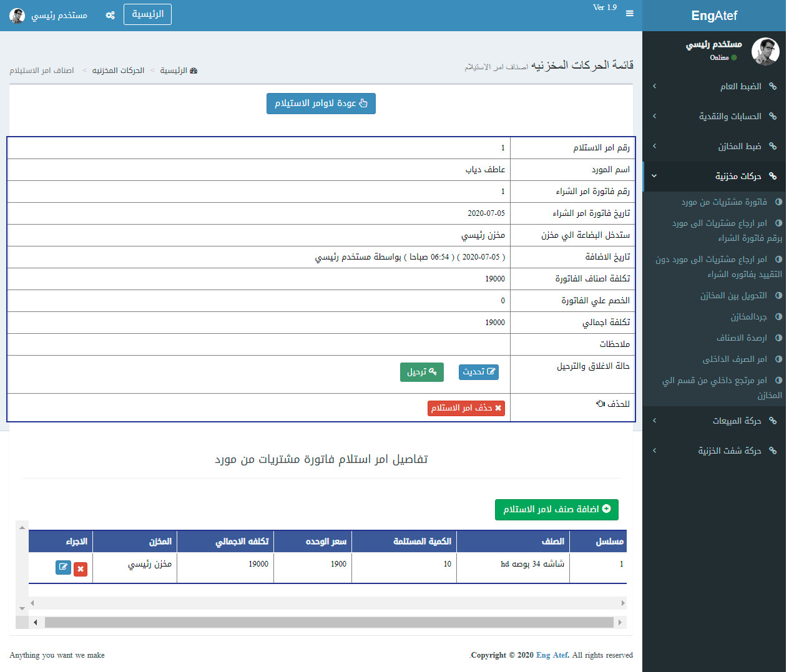Viewport: 799px width, 672px height.
Task: Click the table's vertical scroll up arrow
Action: click(22, 528)
